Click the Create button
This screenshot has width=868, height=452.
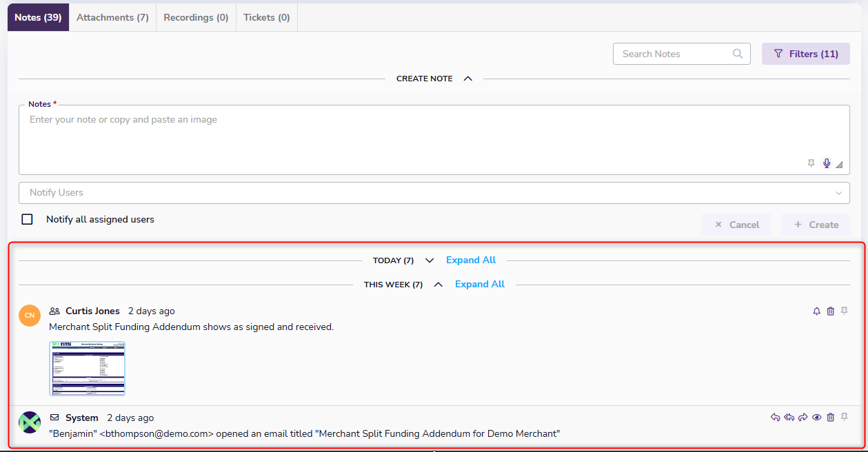[816, 225]
